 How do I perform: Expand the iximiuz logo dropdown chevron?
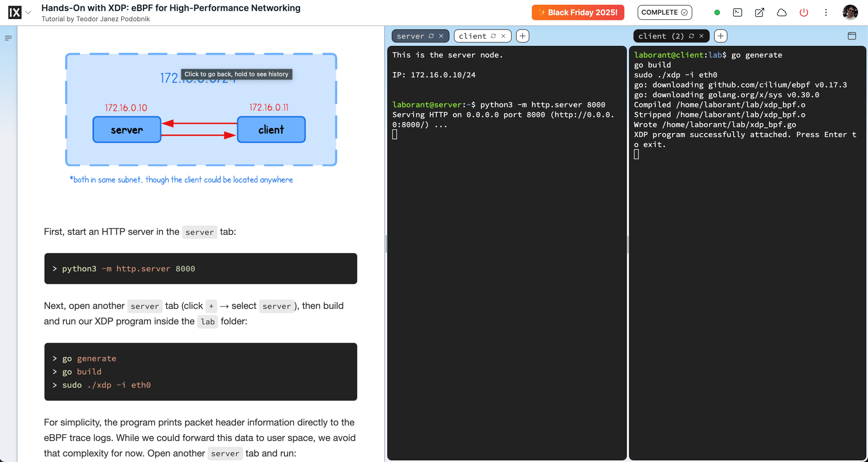(28, 13)
